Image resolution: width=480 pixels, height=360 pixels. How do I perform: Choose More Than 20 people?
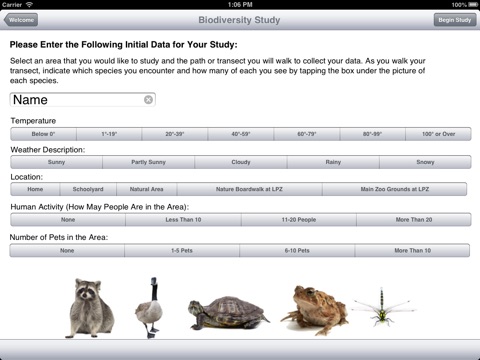click(414, 220)
